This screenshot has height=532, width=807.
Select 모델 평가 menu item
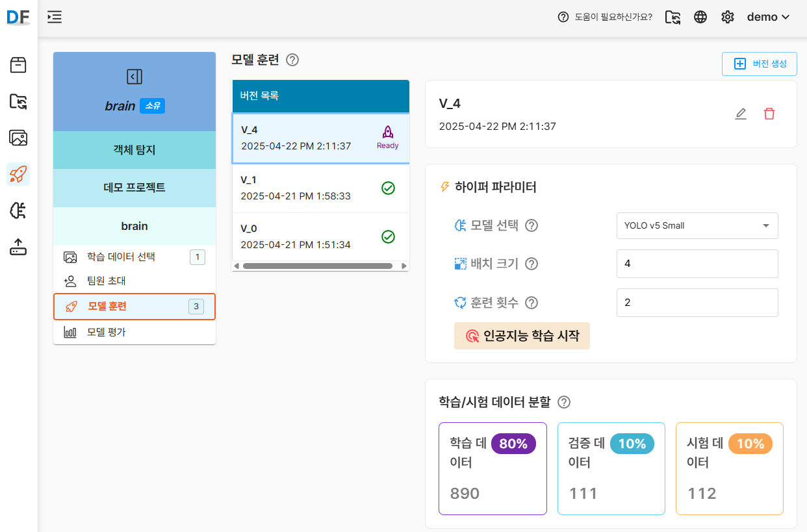(x=134, y=332)
